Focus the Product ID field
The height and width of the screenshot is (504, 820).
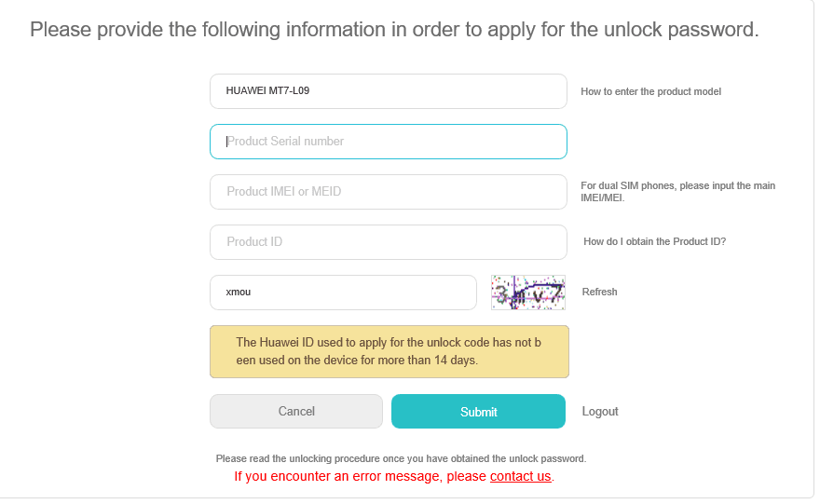tap(389, 242)
